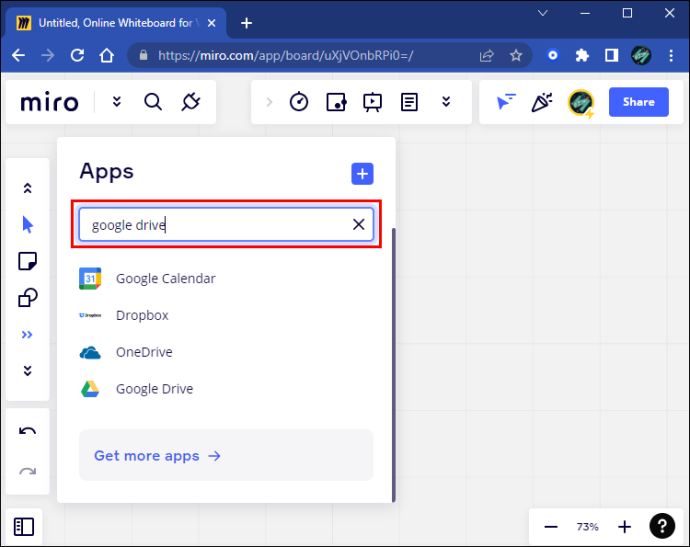Zoom out with minus button
690x547 pixels.
[x=551, y=527]
